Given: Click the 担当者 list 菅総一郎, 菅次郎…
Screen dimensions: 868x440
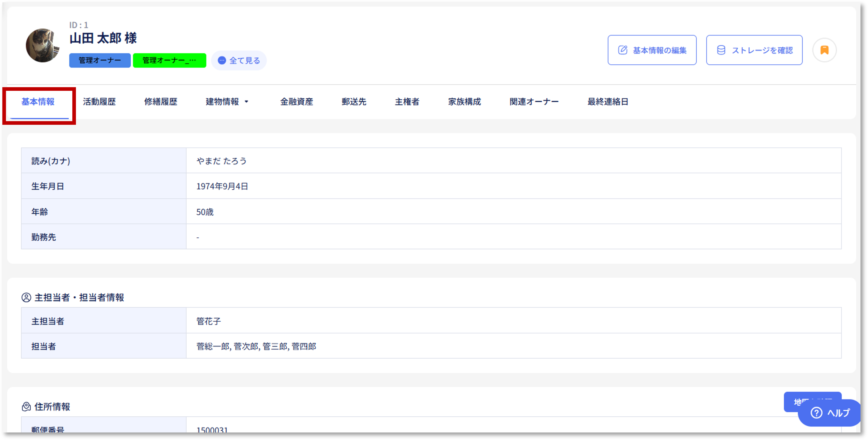Looking at the screenshot, I should click(256, 346).
